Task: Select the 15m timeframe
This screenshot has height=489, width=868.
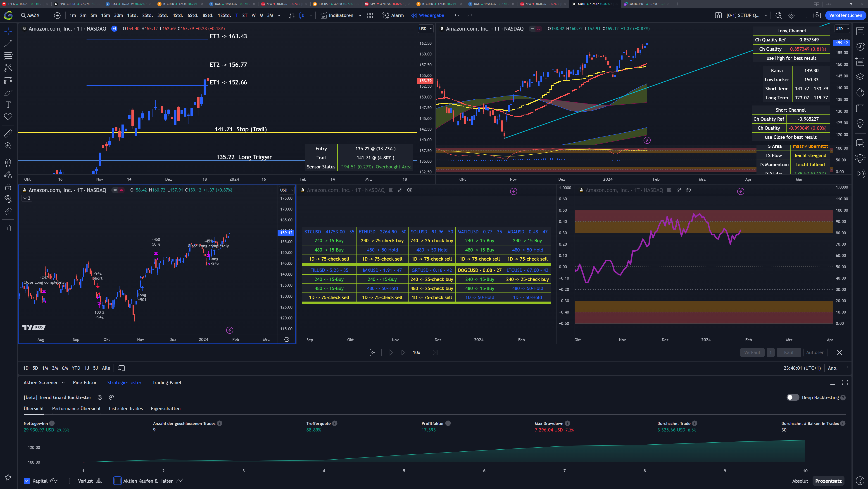Action: tap(105, 15)
